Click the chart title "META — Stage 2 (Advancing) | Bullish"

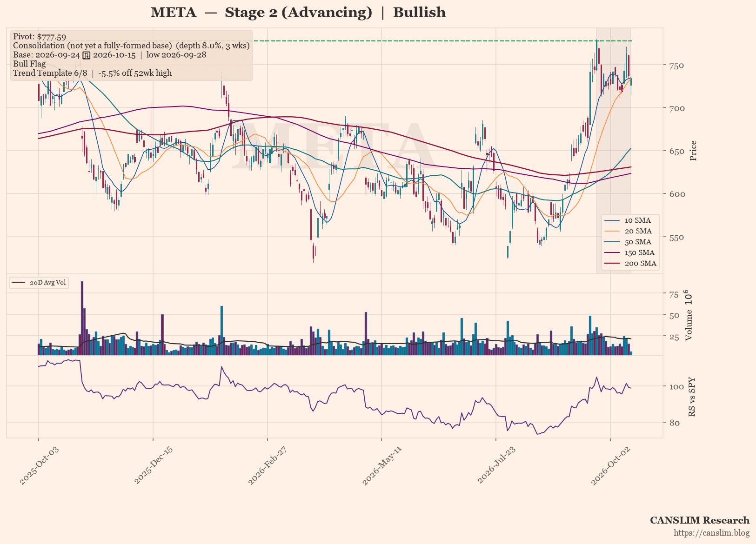tap(298, 12)
